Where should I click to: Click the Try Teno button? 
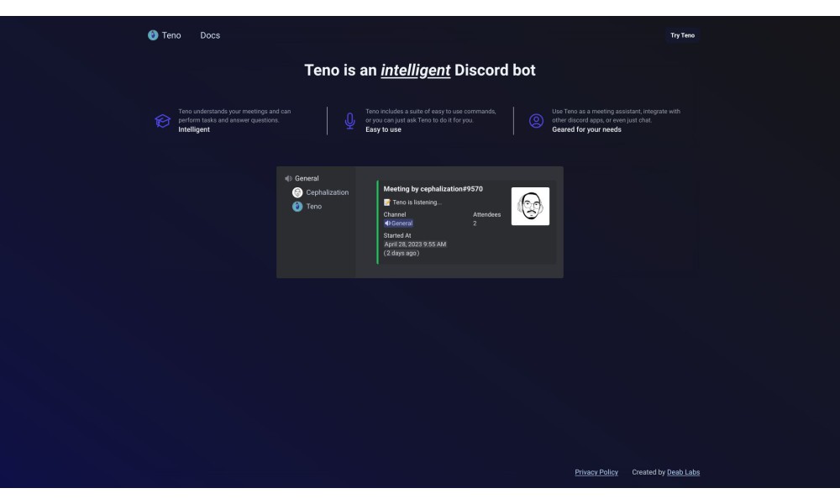[682, 35]
